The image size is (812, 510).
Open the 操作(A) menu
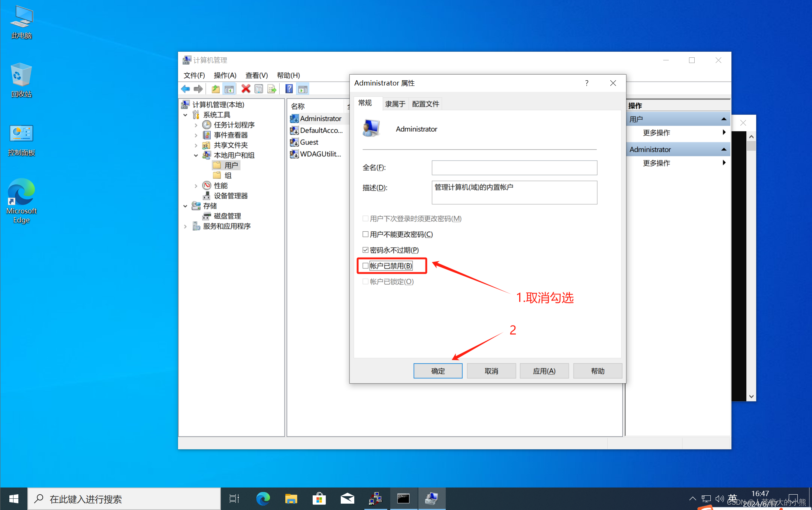coord(225,75)
